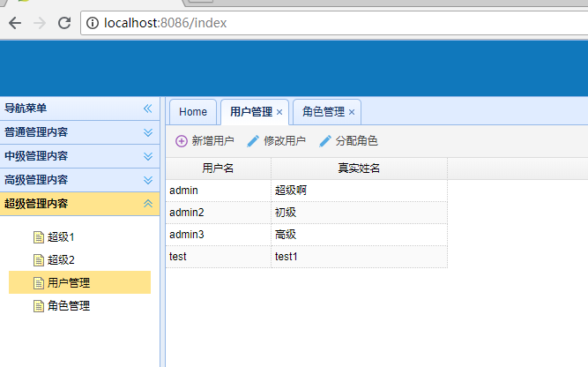
Task: Click the pencil icon for 分配角色
Action: (325, 141)
